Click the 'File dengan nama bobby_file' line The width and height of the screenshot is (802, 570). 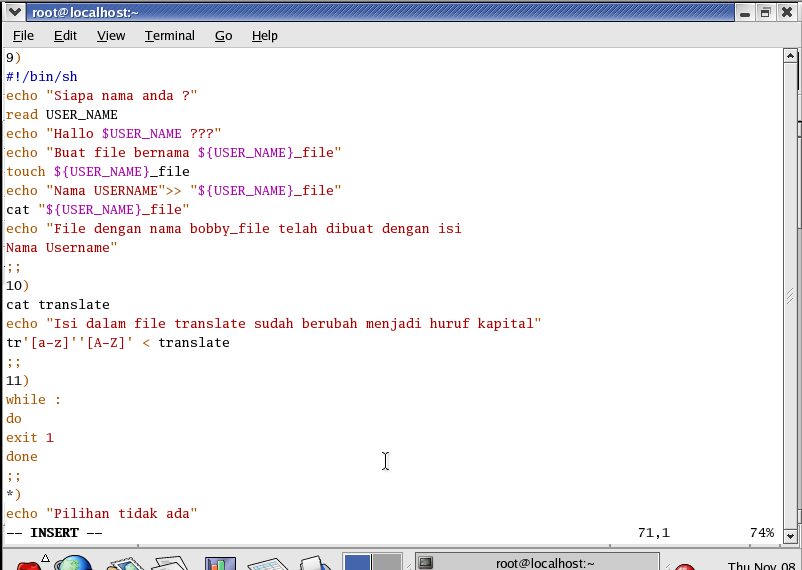234,229
